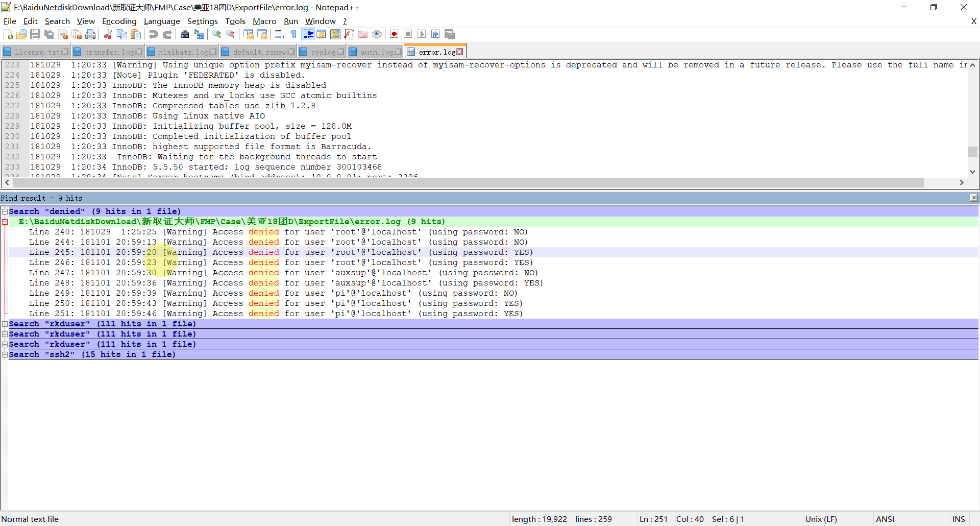Open the Window menu
980x526 pixels.
click(x=321, y=21)
